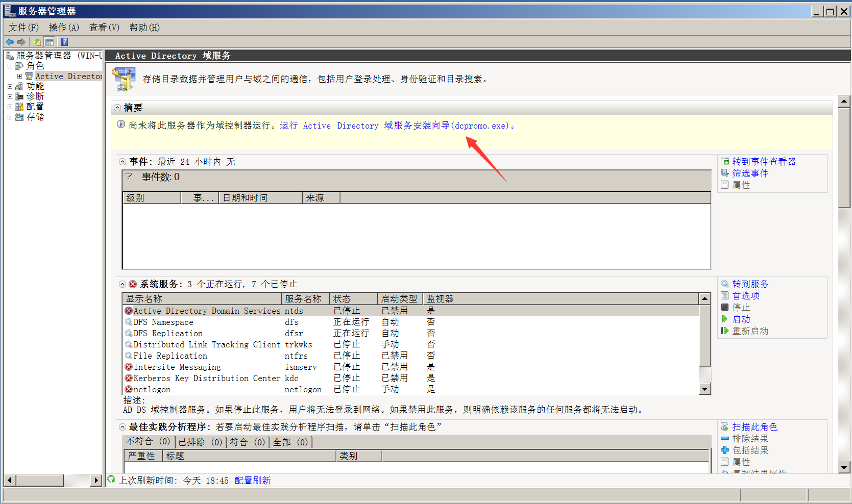The height and width of the screenshot is (504, 852).
Task: Click the Help question mark toolbar icon
Action: tap(64, 42)
